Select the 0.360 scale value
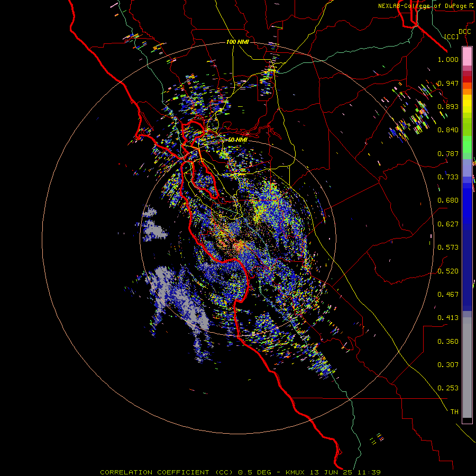 [448, 342]
